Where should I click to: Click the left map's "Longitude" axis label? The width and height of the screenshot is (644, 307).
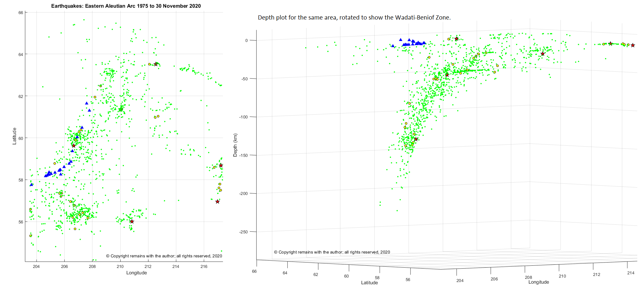click(137, 273)
